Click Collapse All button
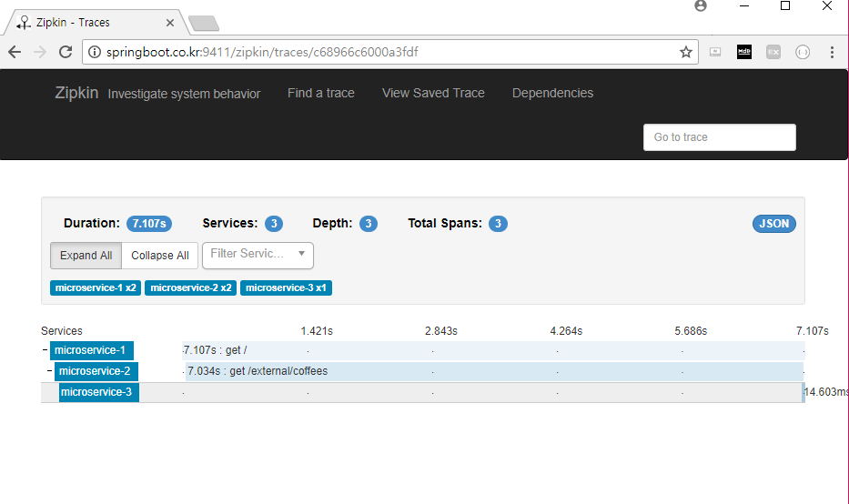The height and width of the screenshot is (504, 849). (x=160, y=256)
